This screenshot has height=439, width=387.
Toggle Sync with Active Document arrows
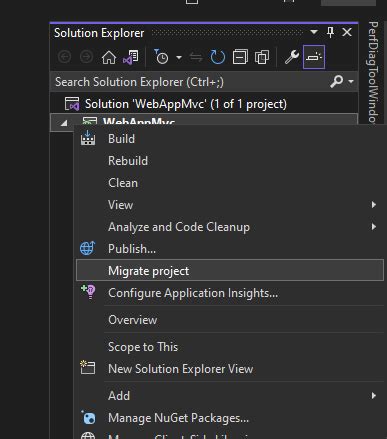[x=196, y=58]
